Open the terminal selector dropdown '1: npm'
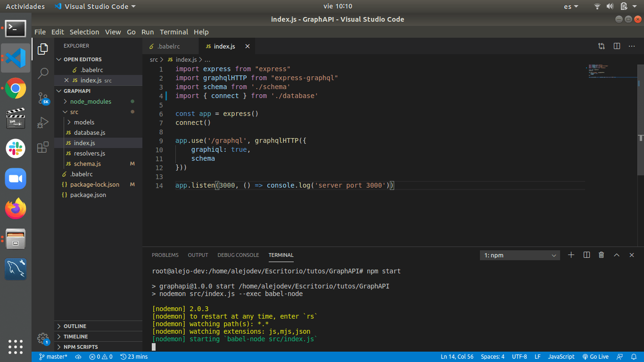This screenshot has width=644, height=362. [x=520, y=255]
